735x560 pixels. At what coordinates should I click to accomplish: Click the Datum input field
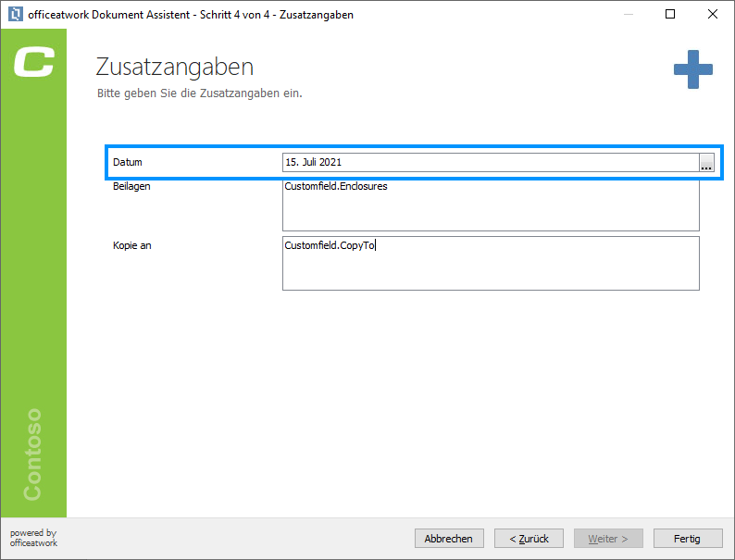pyautogui.click(x=491, y=163)
